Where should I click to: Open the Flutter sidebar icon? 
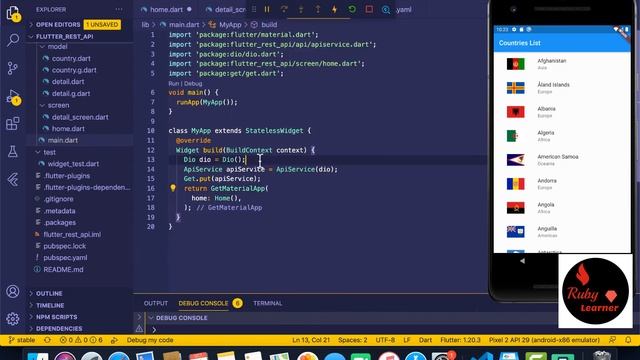pos(13,179)
